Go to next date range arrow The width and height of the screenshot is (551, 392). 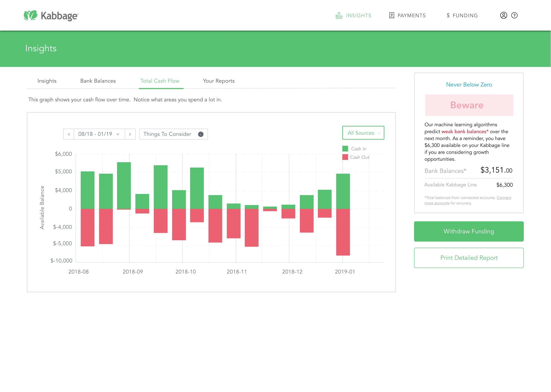click(130, 134)
